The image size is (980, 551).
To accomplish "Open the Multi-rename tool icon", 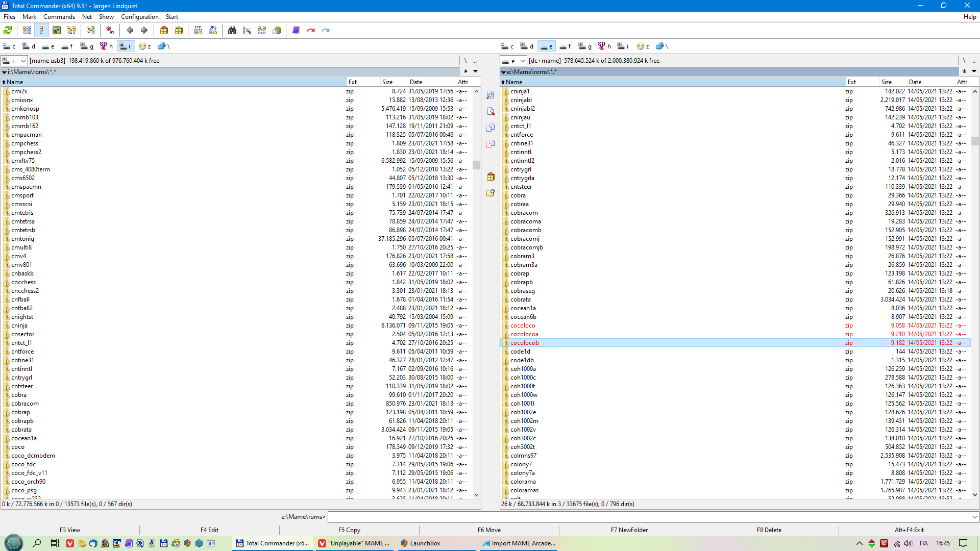I will click(x=247, y=30).
